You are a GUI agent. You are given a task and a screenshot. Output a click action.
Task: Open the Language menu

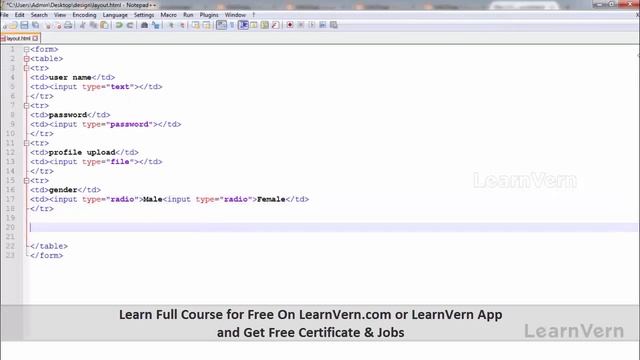115,15
